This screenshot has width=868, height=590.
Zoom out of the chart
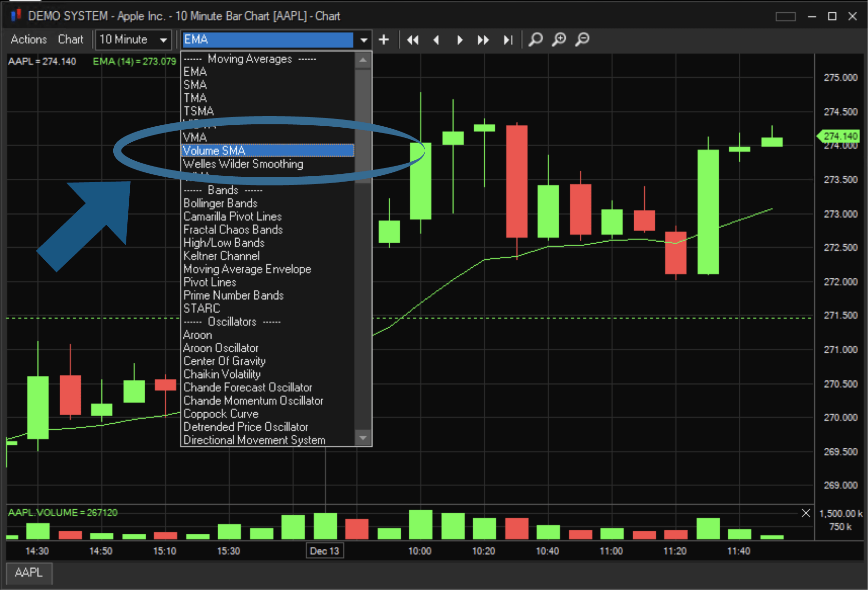[x=582, y=39]
